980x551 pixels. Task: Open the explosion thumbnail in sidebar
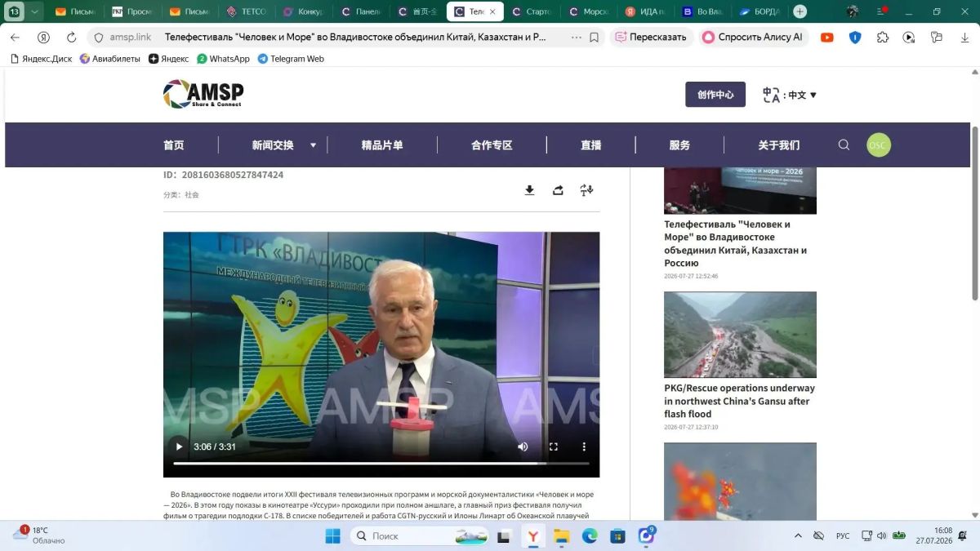(740, 481)
